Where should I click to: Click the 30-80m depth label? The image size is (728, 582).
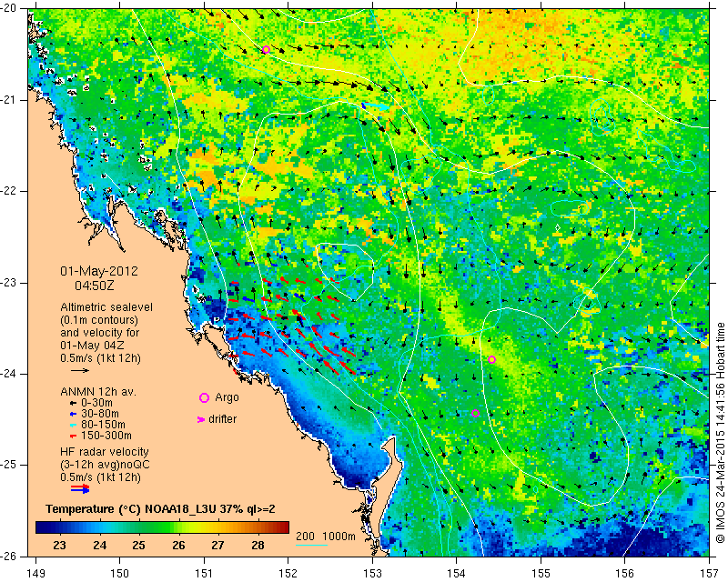100,414
